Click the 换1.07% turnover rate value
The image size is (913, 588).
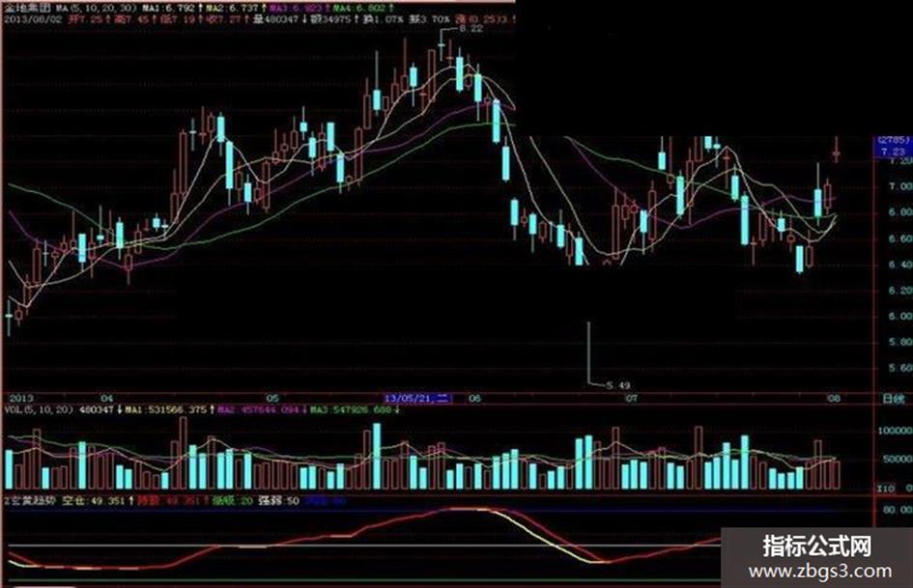[x=384, y=19]
